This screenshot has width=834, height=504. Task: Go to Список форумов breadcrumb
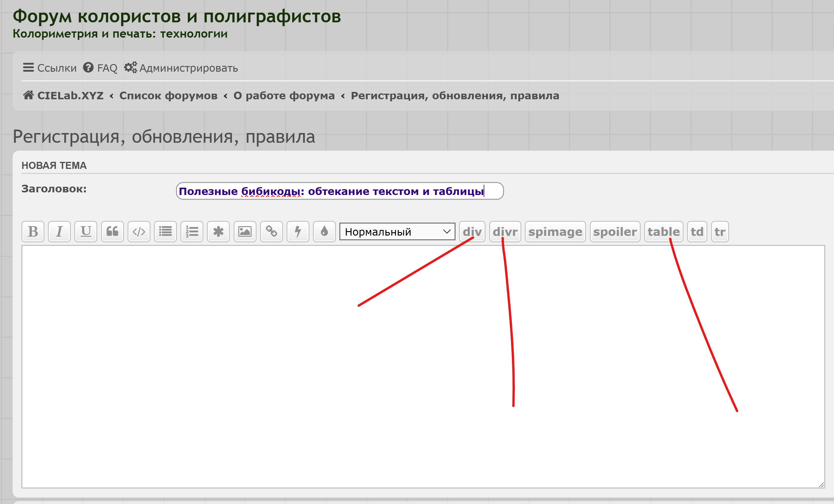coord(168,96)
